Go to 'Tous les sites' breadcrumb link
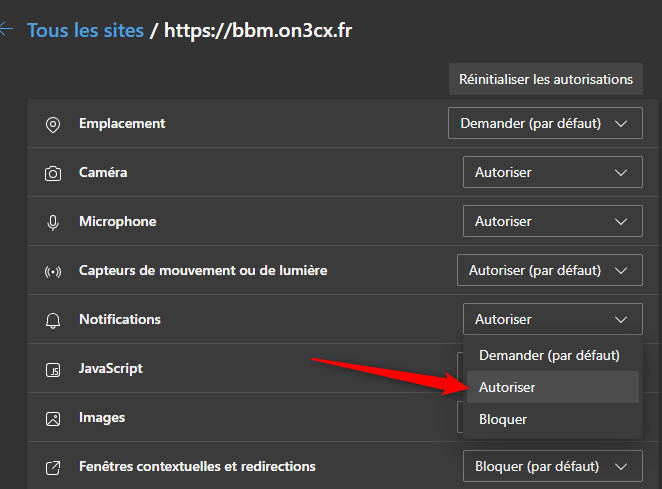The image size is (662, 489). (x=85, y=30)
